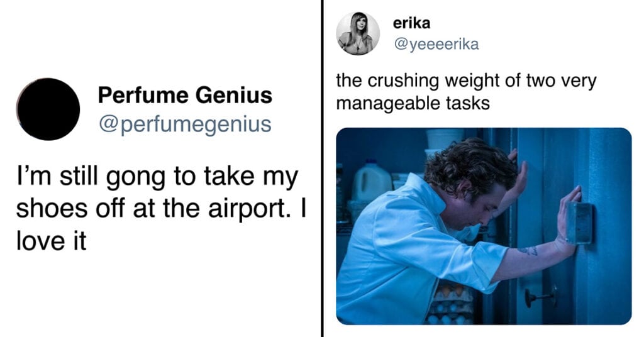The image size is (644, 337).
Task: Click the door lever handle in the photo
Action: pyautogui.click(x=540, y=296)
